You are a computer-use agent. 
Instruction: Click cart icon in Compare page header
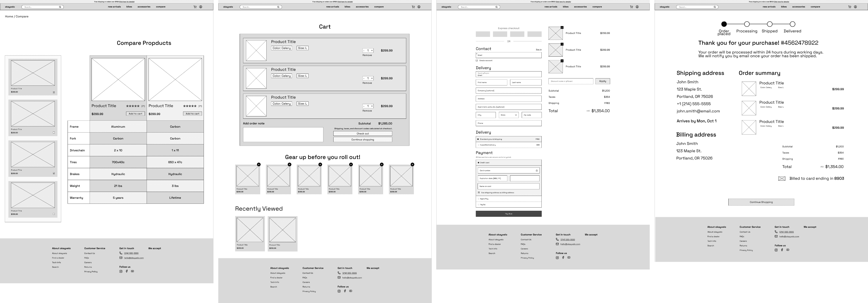pyautogui.click(x=195, y=7)
